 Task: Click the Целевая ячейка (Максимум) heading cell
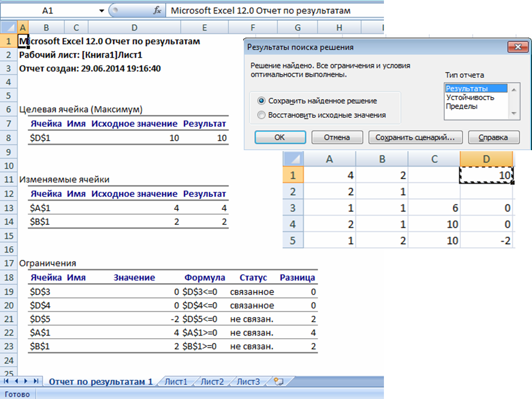(x=81, y=110)
